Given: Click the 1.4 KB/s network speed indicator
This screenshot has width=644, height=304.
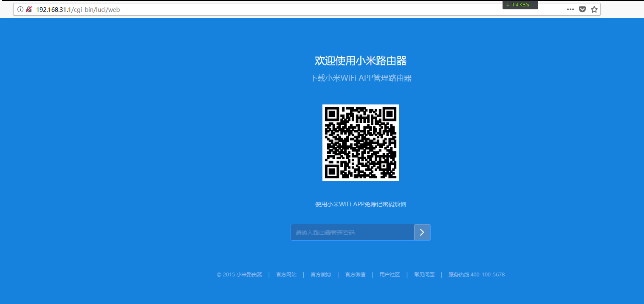Looking at the screenshot, I should coord(520,5).
